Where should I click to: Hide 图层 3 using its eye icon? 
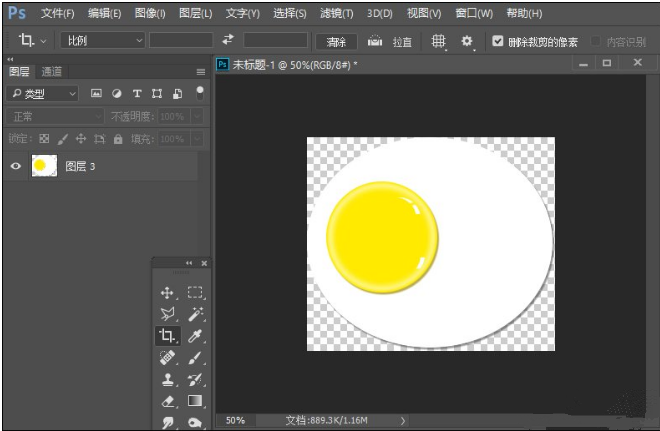pyautogui.click(x=15, y=166)
